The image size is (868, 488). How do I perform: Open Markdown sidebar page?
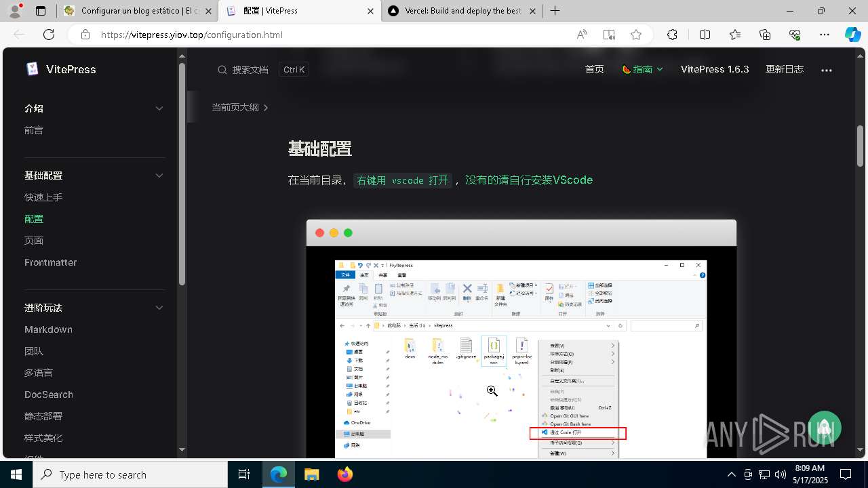48,329
